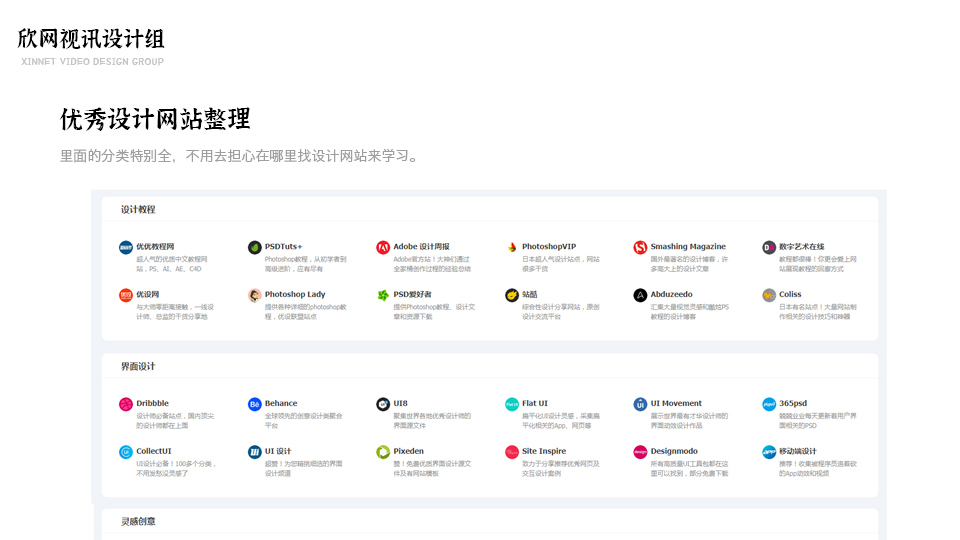Open the 站酷 link

coord(530,294)
